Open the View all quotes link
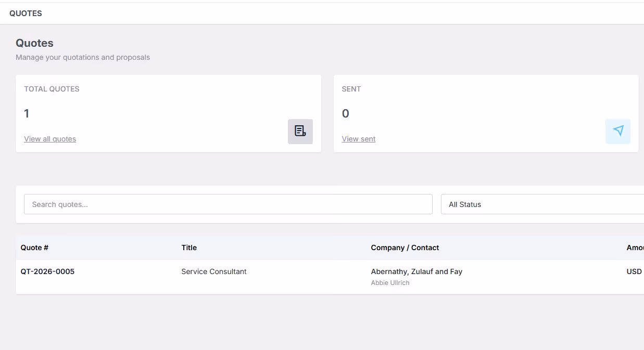This screenshot has width=644, height=350. tap(50, 139)
